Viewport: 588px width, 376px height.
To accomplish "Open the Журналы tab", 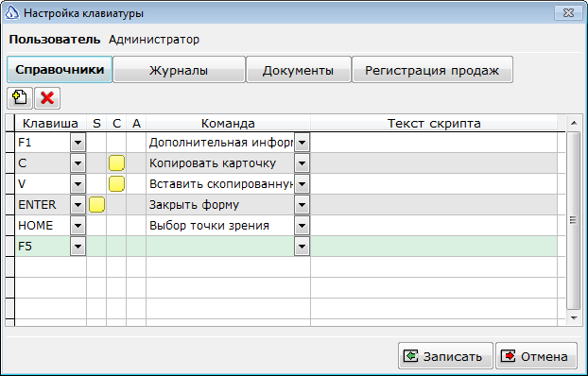I will click(179, 69).
